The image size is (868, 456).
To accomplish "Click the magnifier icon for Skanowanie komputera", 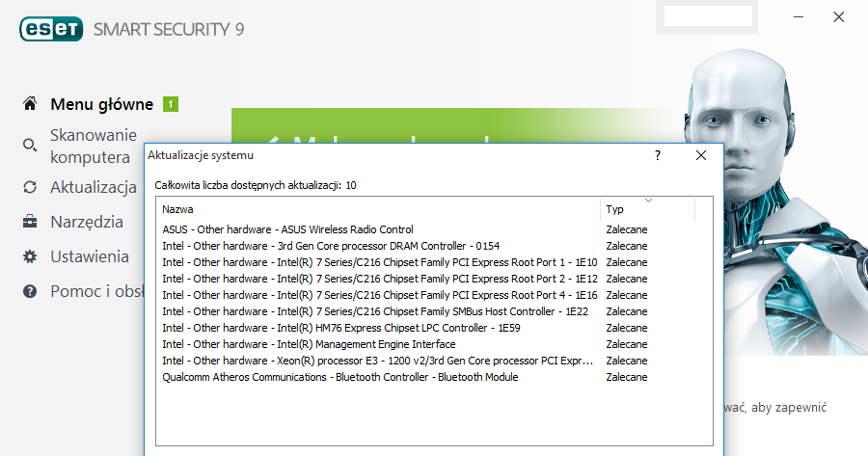I will (30, 146).
